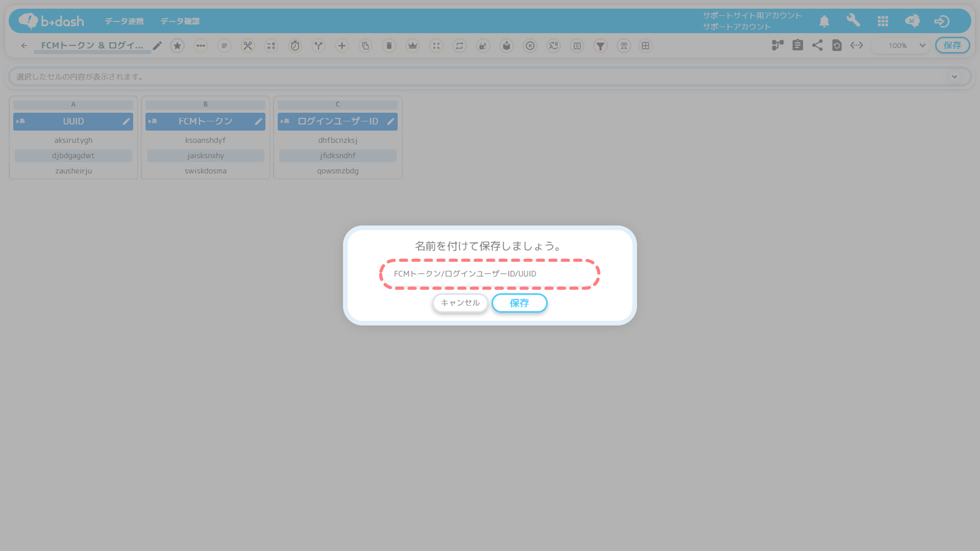
Task: Click the crown toolbar icon
Action: click(413, 46)
